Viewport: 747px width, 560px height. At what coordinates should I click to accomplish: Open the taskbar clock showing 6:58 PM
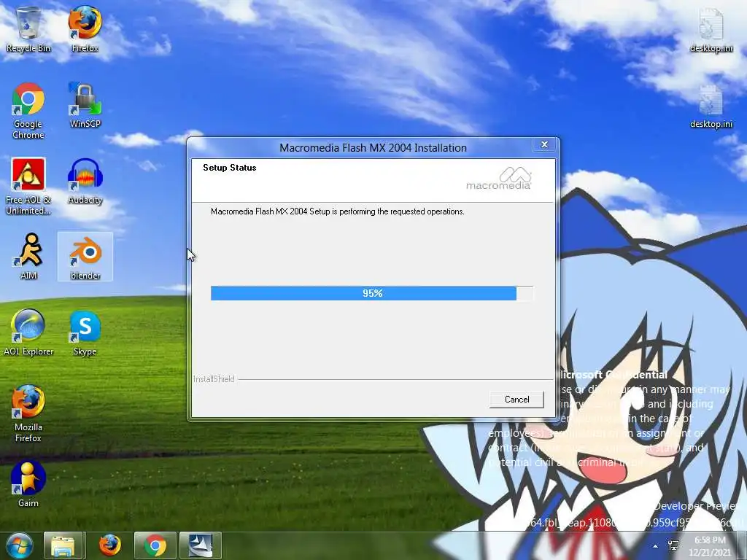click(710, 546)
